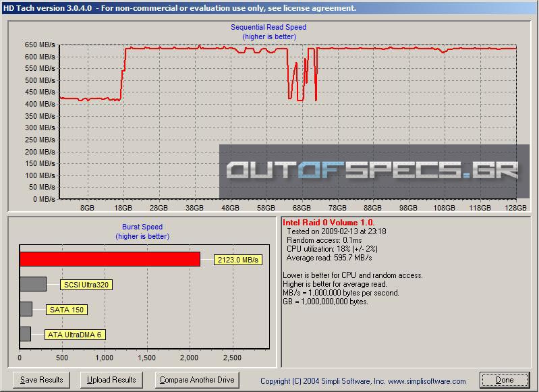Click the Upload Results button
The image size is (539, 392).
pyautogui.click(x=111, y=380)
